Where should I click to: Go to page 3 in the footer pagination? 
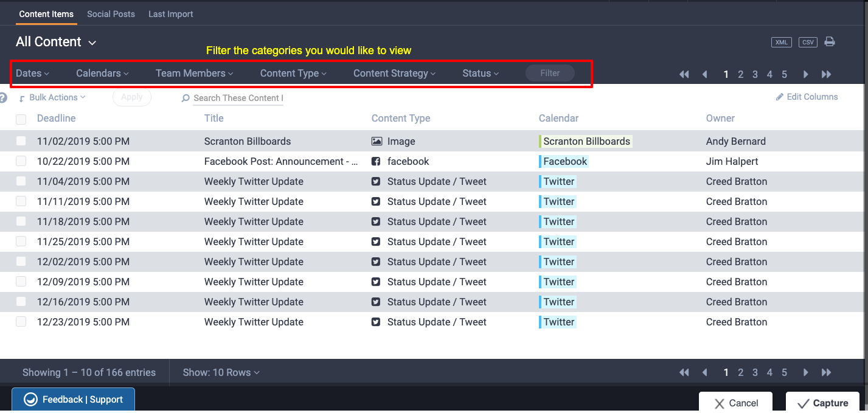coord(755,372)
